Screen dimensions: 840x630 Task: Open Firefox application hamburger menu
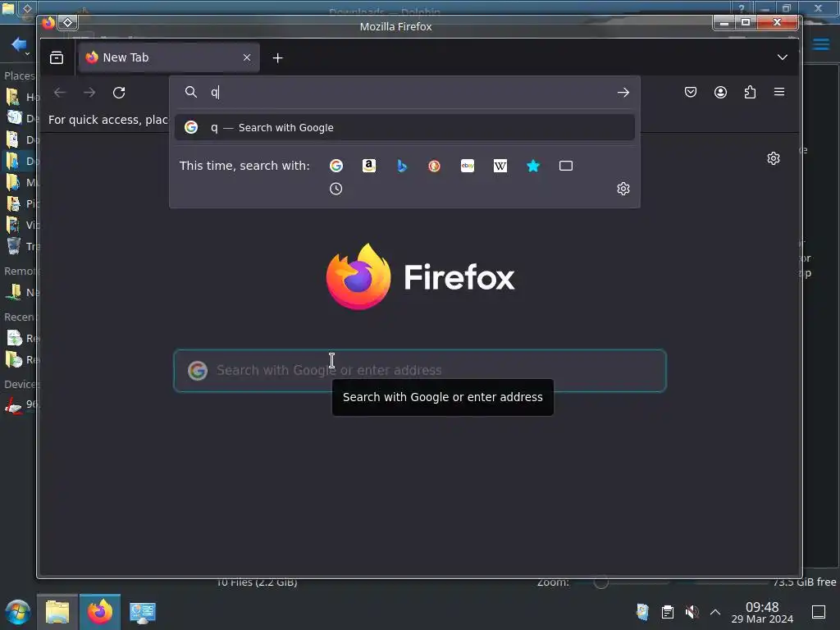[779, 92]
